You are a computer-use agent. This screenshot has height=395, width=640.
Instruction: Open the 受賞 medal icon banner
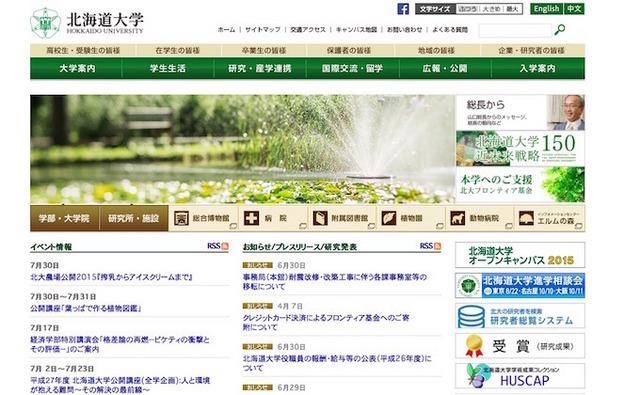(520, 346)
